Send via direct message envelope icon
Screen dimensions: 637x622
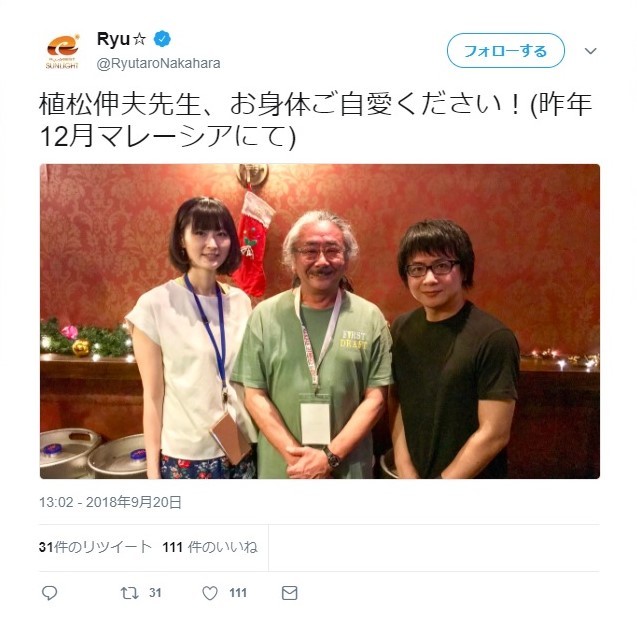pyautogui.click(x=290, y=593)
